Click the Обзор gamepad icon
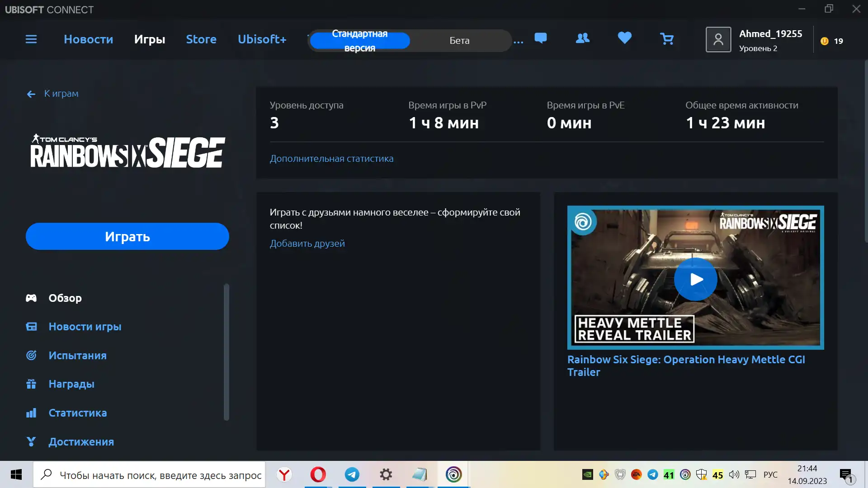 tap(31, 298)
